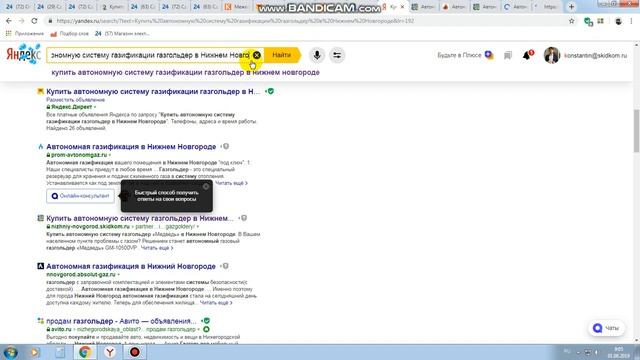This screenshot has height=360, width=640.
Task: Switch to the Подбор слов bookmark
Action: (70, 34)
